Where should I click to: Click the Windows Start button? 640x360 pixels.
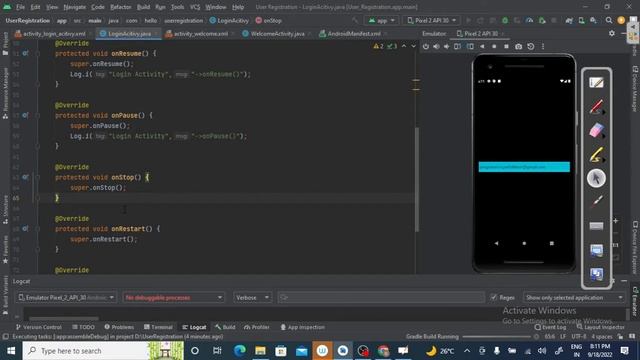pos(11,351)
